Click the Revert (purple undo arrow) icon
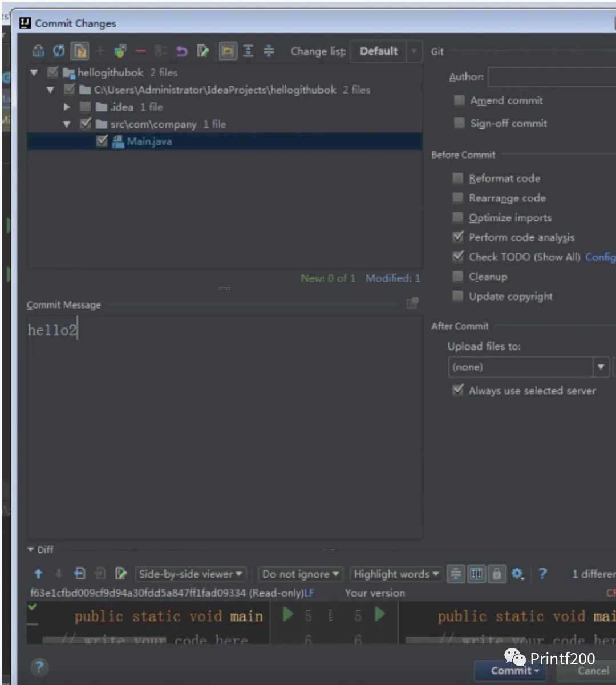This screenshot has width=616, height=685. tap(182, 51)
